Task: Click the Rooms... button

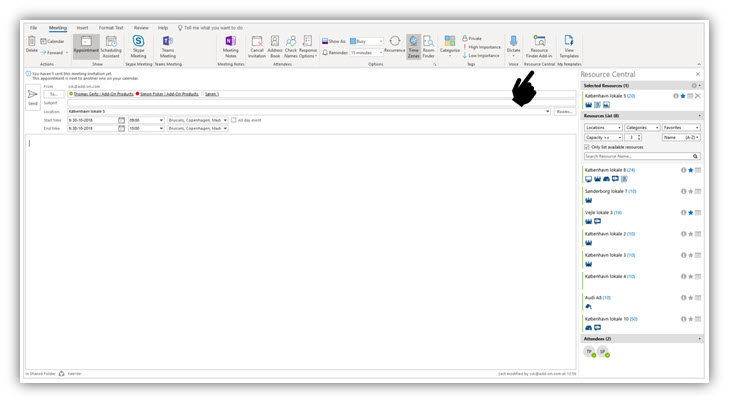Action: (x=564, y=112)
